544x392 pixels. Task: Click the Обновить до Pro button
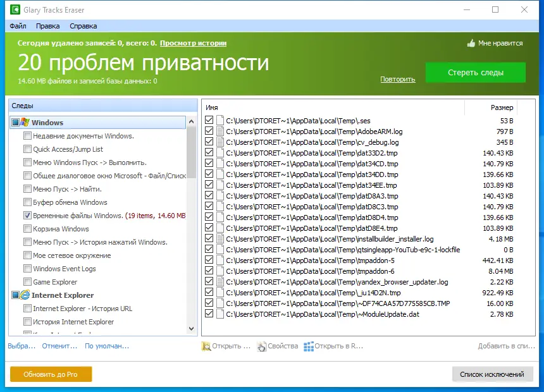(51, 374)
